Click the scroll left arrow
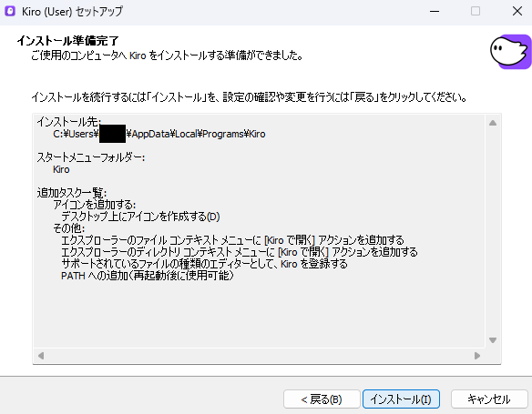 pos(41,356)
